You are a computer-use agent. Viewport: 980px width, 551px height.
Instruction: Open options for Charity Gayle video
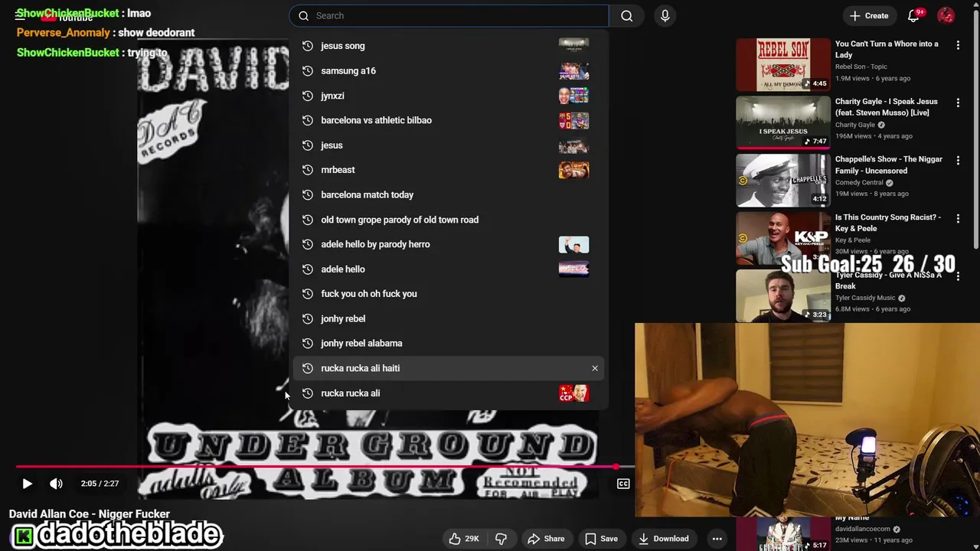point(958,103)
